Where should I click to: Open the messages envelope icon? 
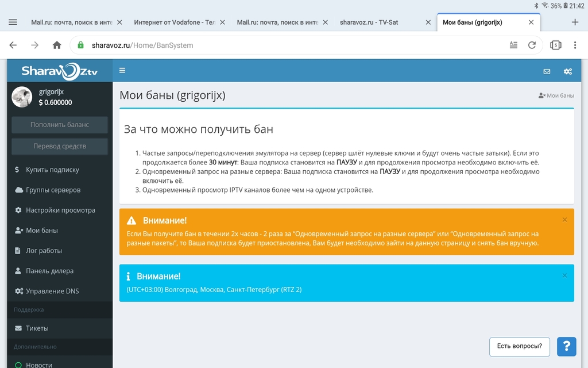(547, 71)
